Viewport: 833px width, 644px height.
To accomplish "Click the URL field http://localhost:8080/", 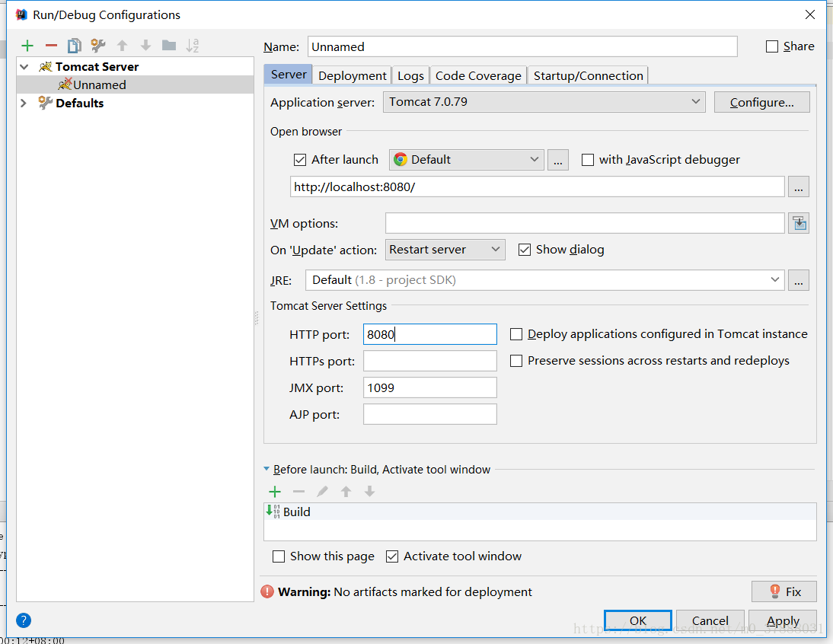I will [537, 187].
